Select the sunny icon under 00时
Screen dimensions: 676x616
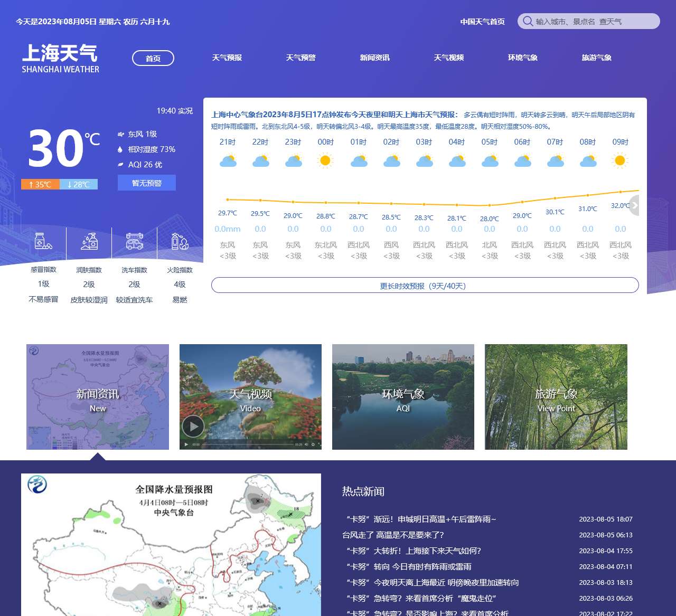pyautogui.click(x=326, y=159)
